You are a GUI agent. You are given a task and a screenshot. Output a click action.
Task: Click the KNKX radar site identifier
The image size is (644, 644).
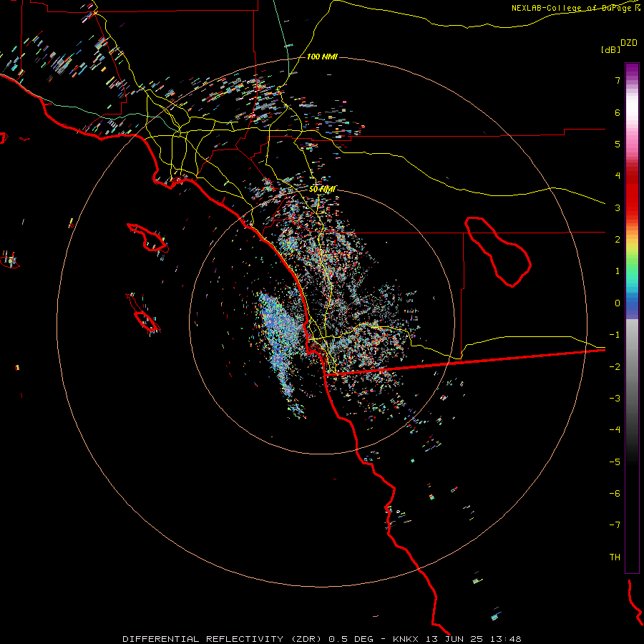tap(406, 639)
